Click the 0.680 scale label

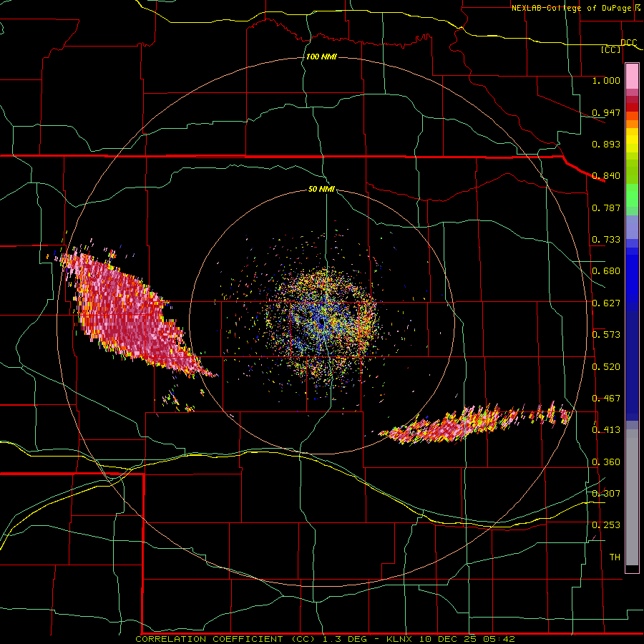click(606, 271)
